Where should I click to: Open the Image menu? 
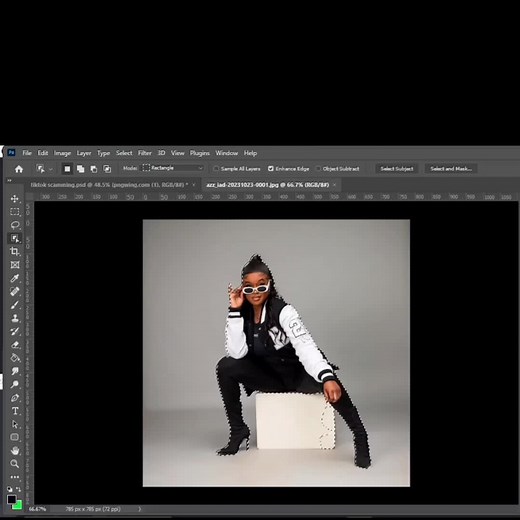tap(62, 153)
